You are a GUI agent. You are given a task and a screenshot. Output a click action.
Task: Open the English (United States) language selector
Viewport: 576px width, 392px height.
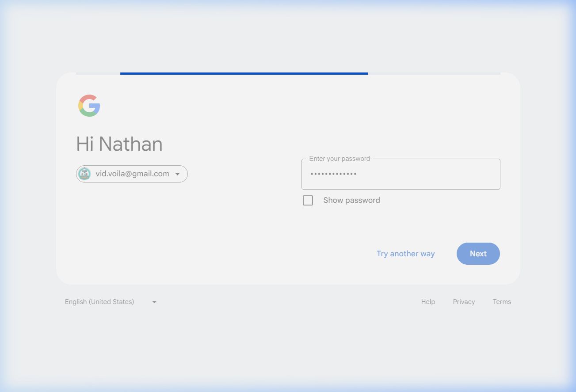[99, 302]
